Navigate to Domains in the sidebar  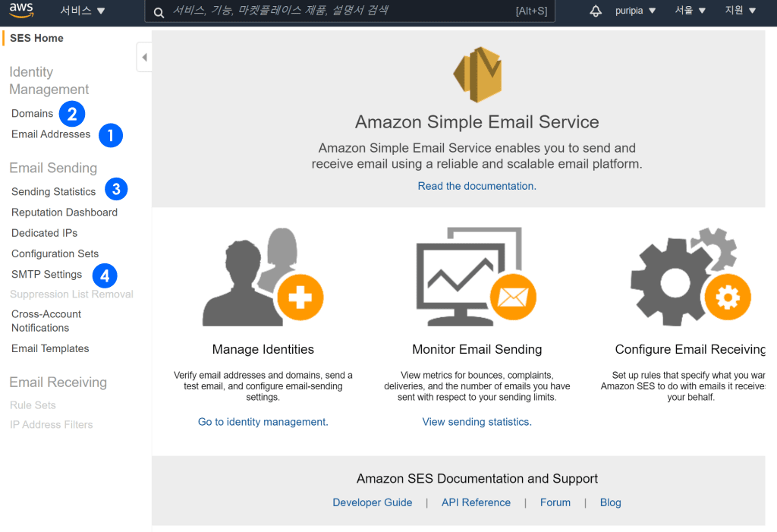pyautogui.click(x=32, y=113)
